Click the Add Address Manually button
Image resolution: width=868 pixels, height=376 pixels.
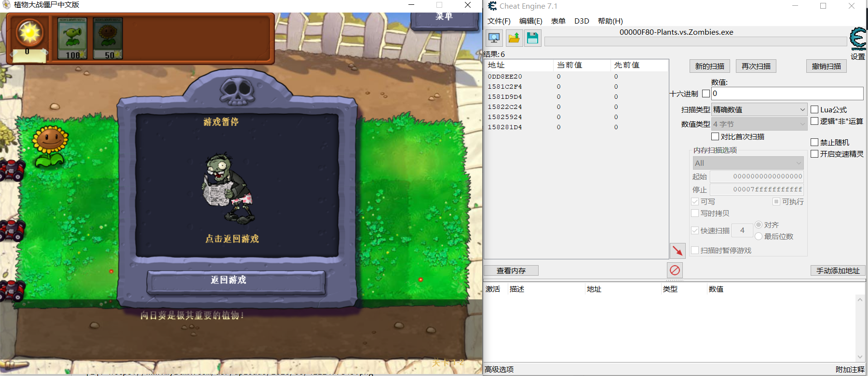click(x=838, y=270)
